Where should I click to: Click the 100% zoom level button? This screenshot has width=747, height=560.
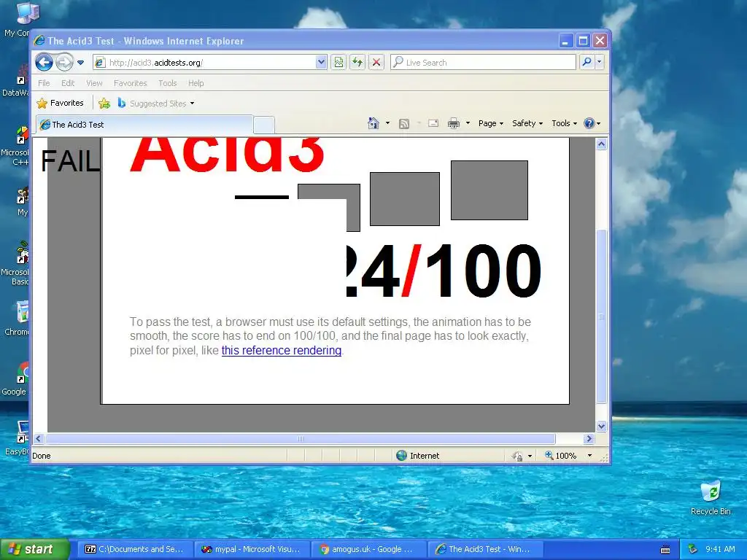pos(561,456)
